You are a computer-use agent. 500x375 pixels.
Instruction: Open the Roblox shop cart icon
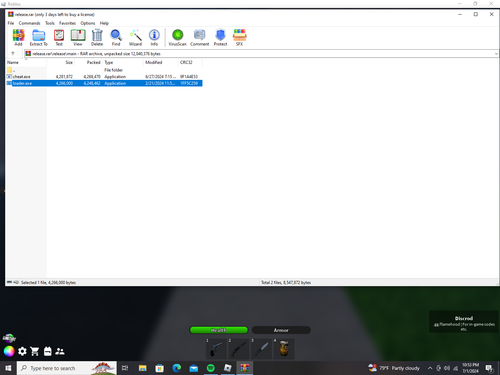click(35, 351)
